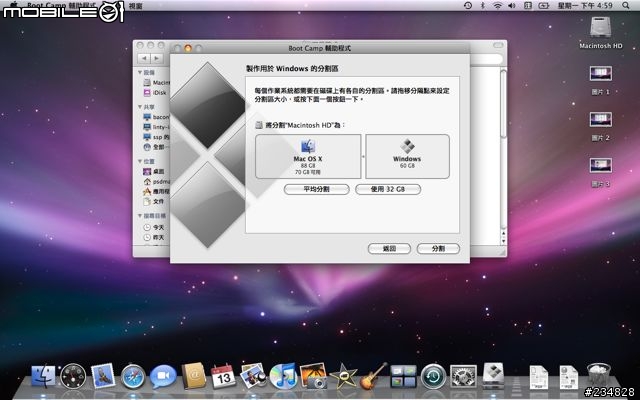
Task: Select bacon shared computer in sidebar
Action: pos(156,117)
